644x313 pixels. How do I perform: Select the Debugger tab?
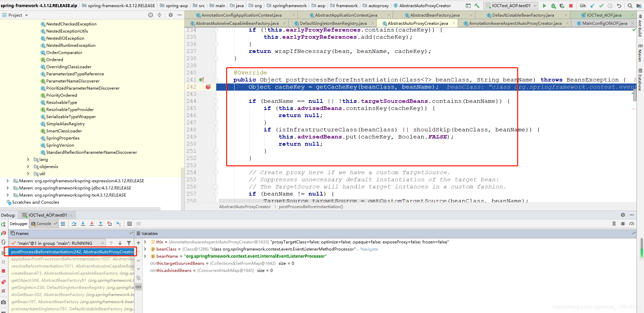(19, 224)
